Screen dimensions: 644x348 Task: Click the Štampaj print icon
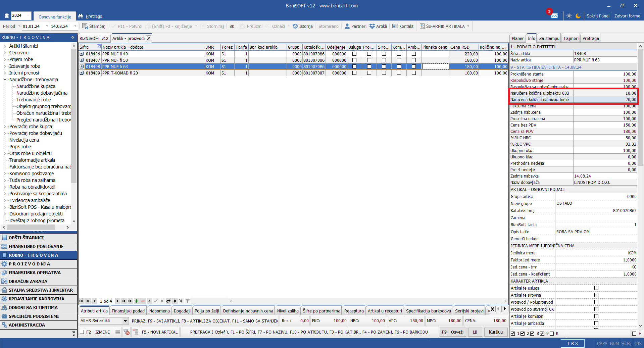(85, 26)
